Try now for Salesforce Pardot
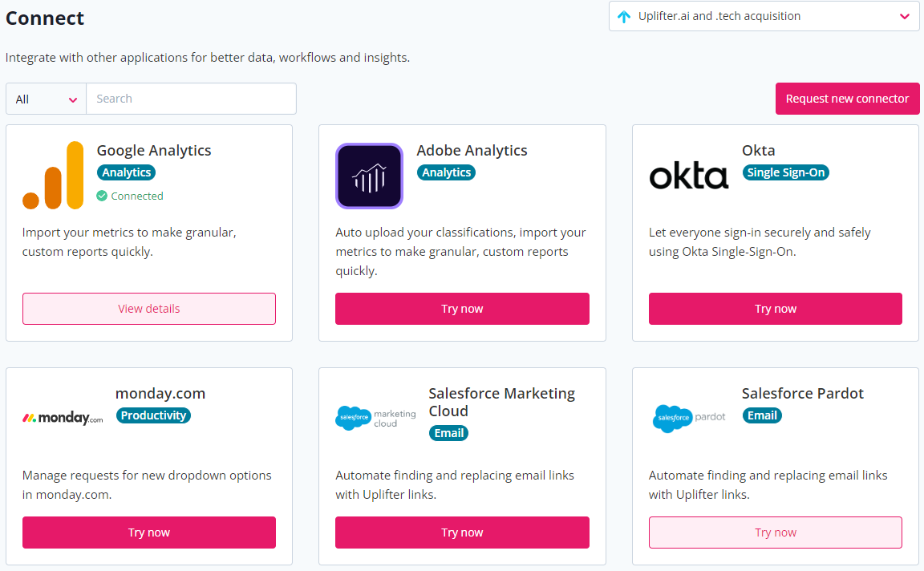The width and height of the screenshot is (924, 571). click(x=776, y=533)
